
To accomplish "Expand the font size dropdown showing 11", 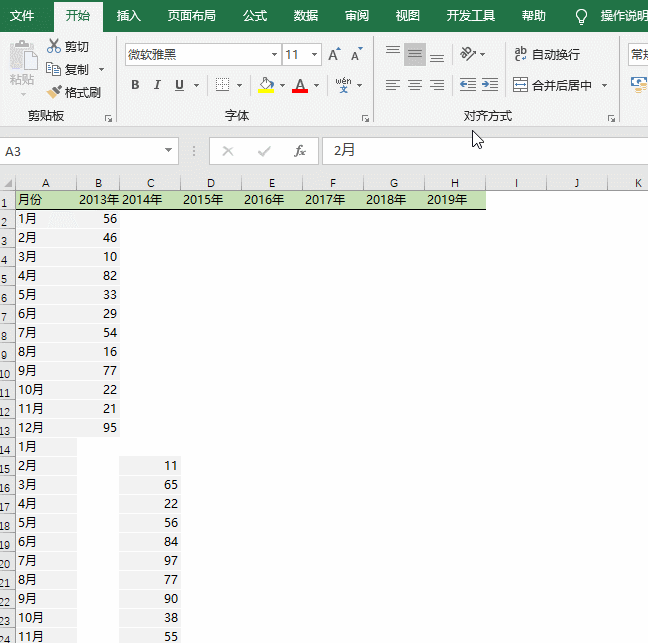I will click(x=315, y=55).
